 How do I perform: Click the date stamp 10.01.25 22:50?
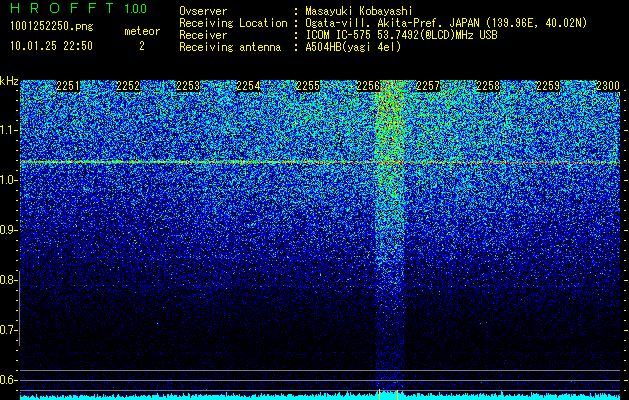click(51, 46)
